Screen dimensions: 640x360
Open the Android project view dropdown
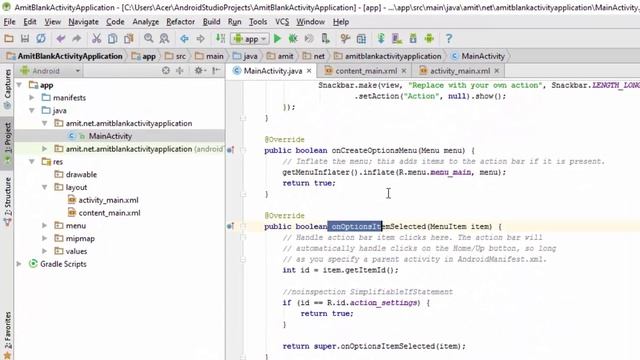[51, 71]
